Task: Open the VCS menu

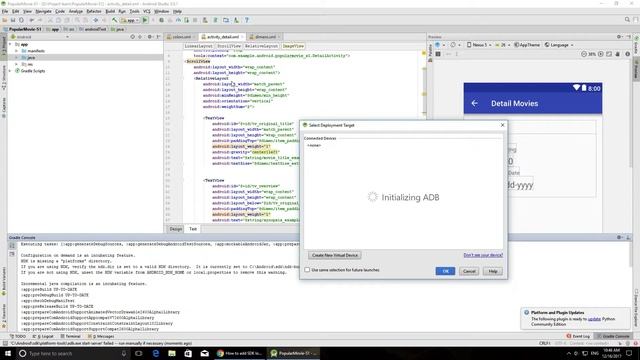Action: click(147, 11)
